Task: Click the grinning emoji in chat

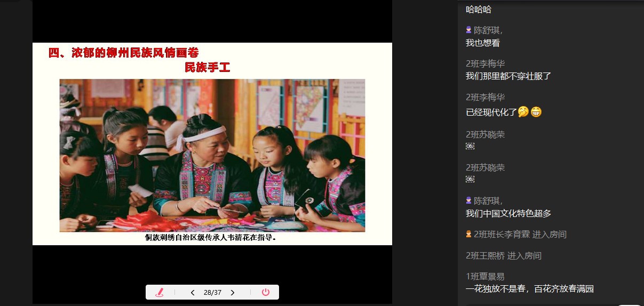Action: (x=536, y=112)
